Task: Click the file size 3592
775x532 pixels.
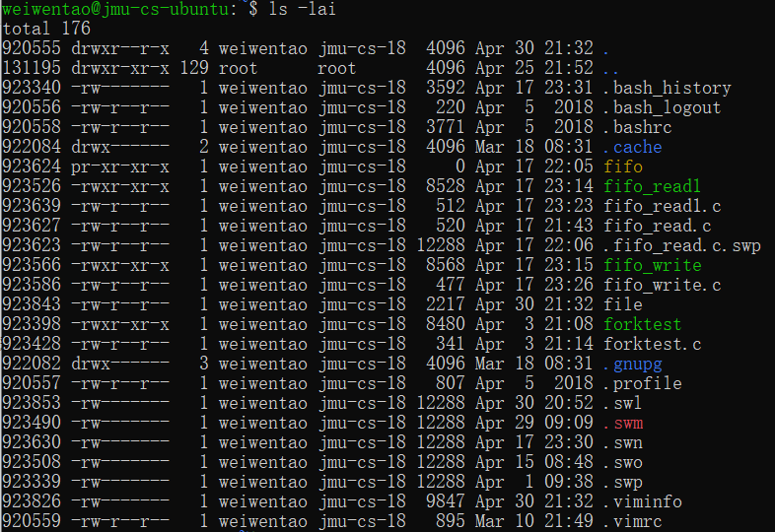Action: tap(446, 89)
